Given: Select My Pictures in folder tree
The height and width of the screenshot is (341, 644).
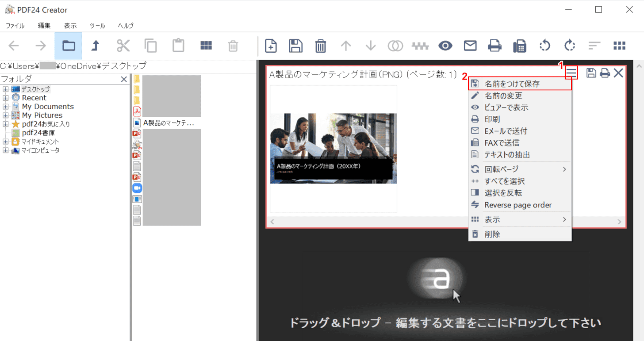Looking at the screenshot, I should (x=42, y=115).
